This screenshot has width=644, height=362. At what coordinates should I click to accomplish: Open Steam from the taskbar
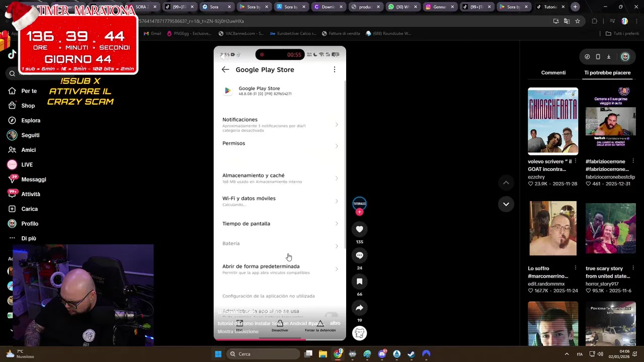pyautogui.click(x=412, y=354)
